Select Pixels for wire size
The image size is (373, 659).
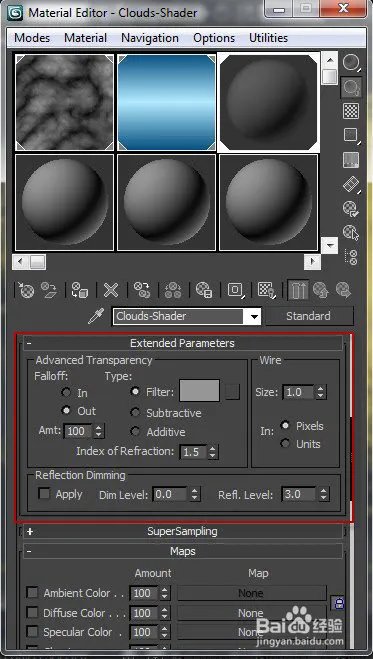pyautogui.click(x=286, y=425)
